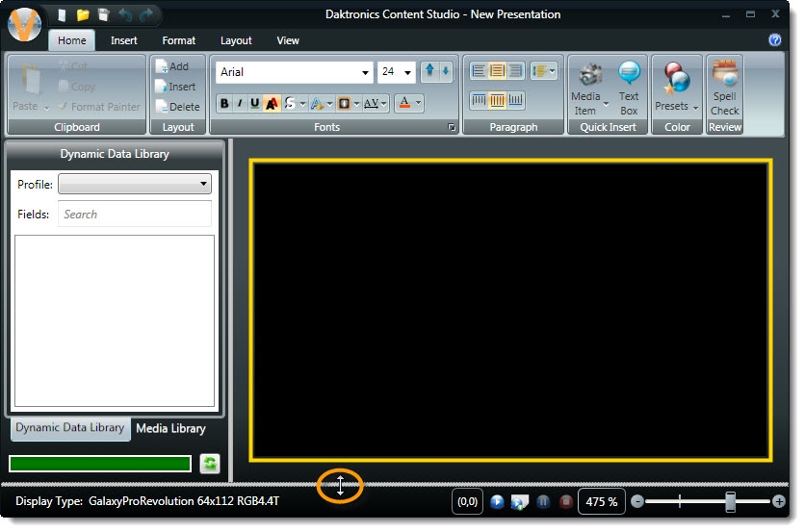Click the green refresh icon in library panel
The width and height of the screenshot is (804, 532).
(x=210, y=464)
